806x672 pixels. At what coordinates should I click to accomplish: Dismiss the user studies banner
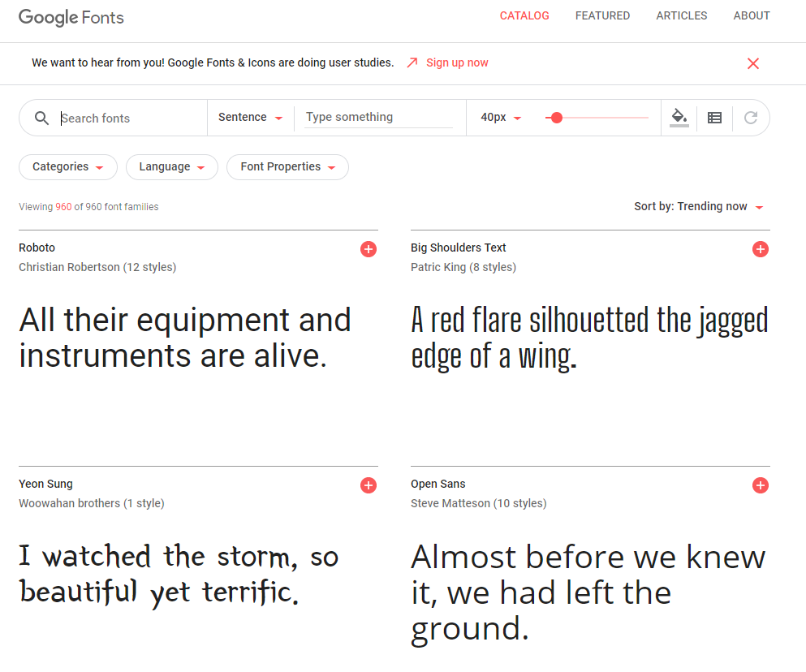click(753, 63)
